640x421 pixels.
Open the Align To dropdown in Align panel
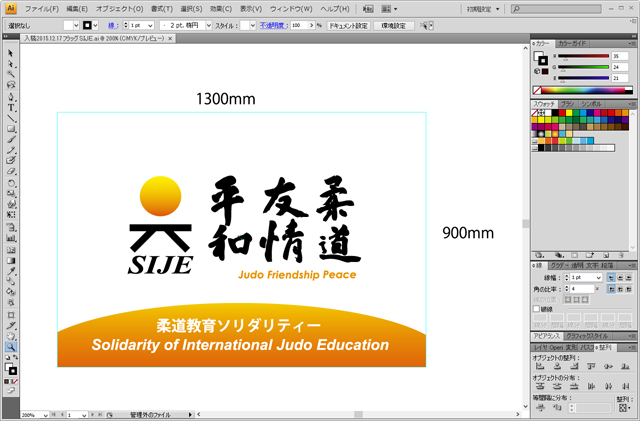coord(623,408)
